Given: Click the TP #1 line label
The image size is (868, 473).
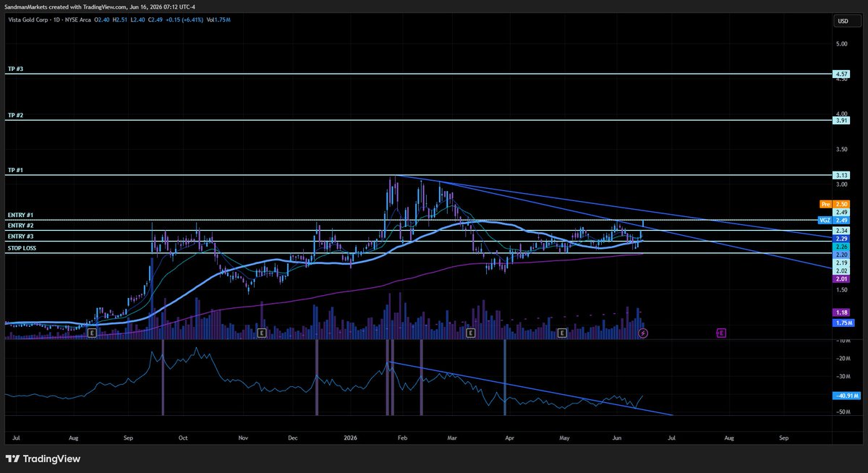Looking at the screenshot, I should point(16,170).
